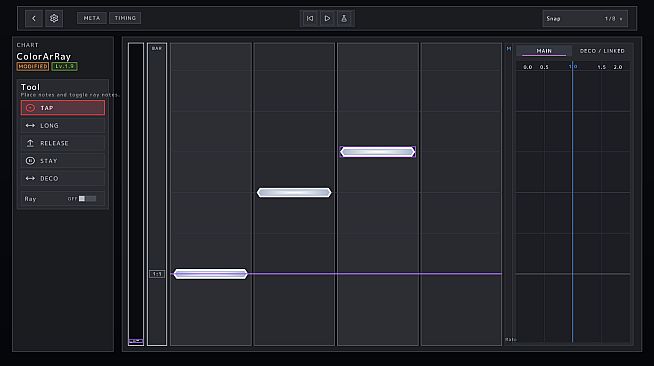Toggle the metronome icon
654x366 pixels.
344,18
